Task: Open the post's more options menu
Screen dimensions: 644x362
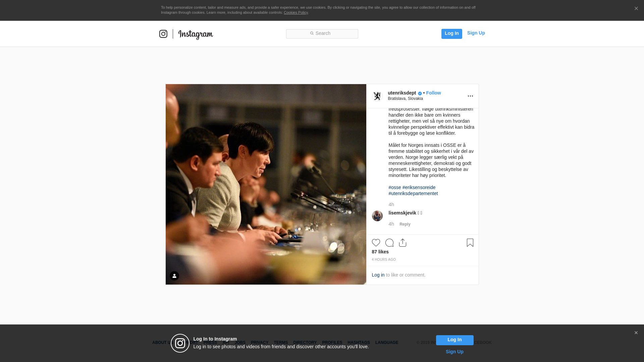Action: pos(470,96)
